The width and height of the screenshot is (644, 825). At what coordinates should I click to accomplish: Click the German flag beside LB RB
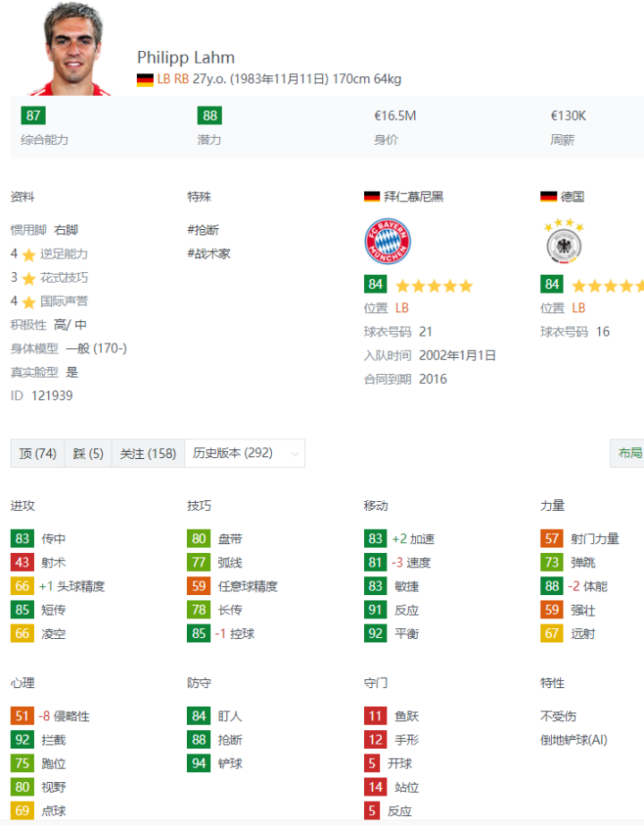point(145,80)
